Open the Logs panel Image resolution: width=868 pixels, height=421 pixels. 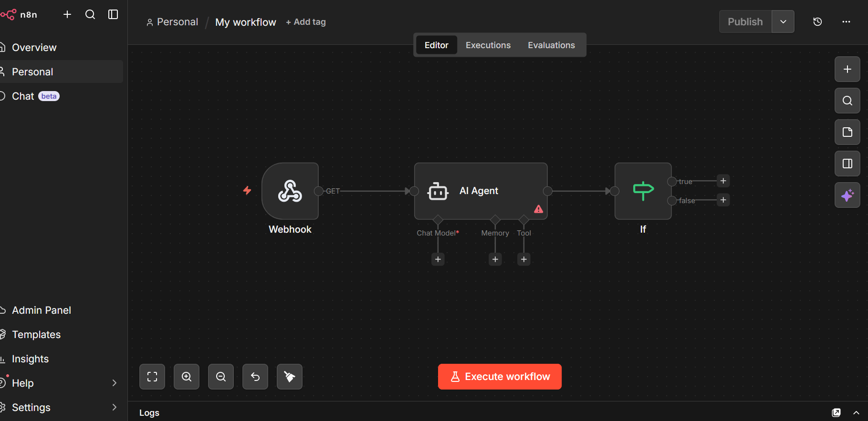[149, 413]
